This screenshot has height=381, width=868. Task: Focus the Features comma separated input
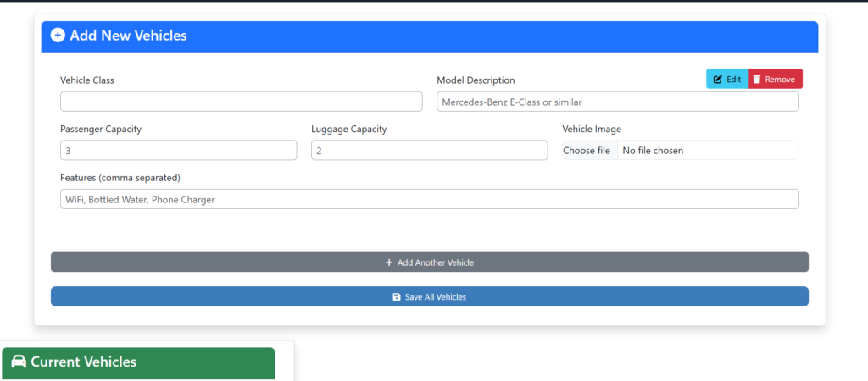click(x=429, y=199)
